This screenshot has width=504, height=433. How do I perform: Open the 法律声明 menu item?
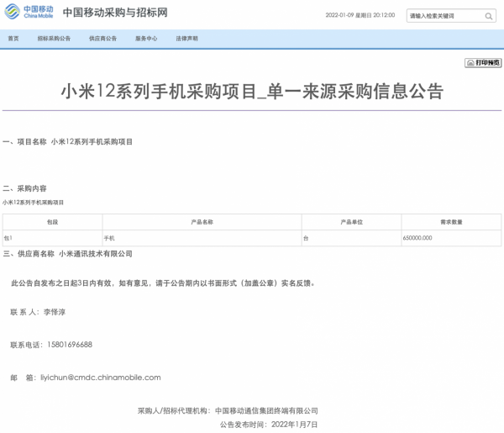point(187,39)
